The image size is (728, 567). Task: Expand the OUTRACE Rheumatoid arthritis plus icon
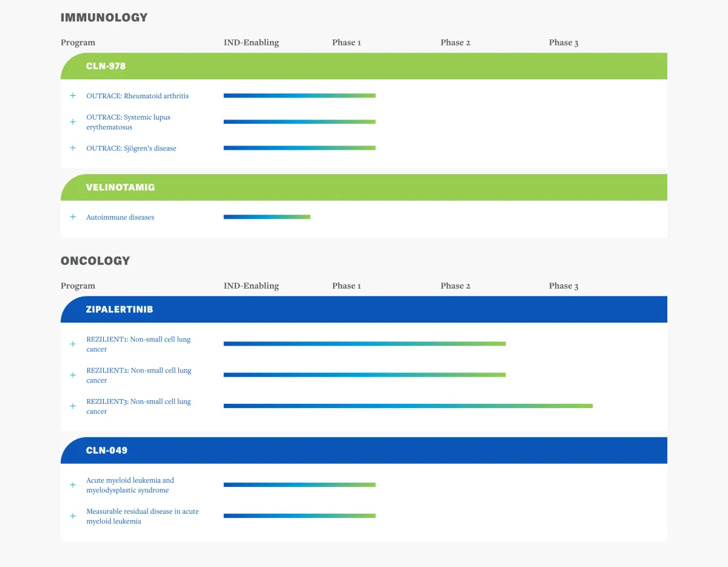click(73, 96)
